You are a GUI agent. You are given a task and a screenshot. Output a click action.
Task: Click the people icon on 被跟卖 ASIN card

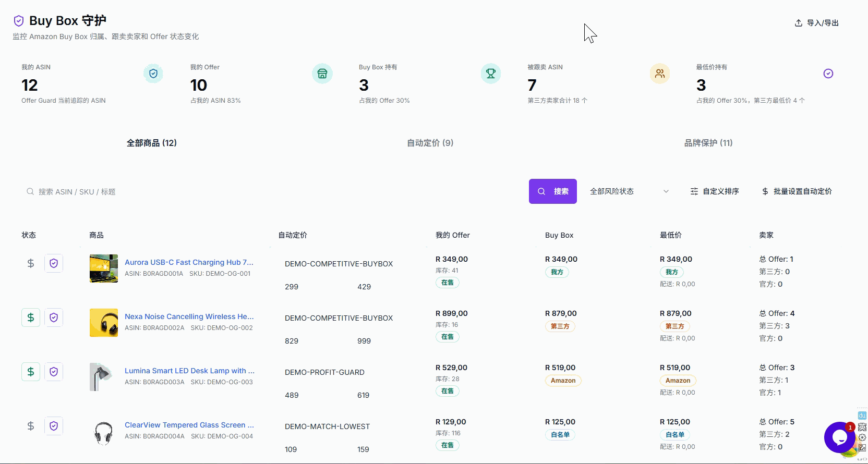[x=660, y=74]
